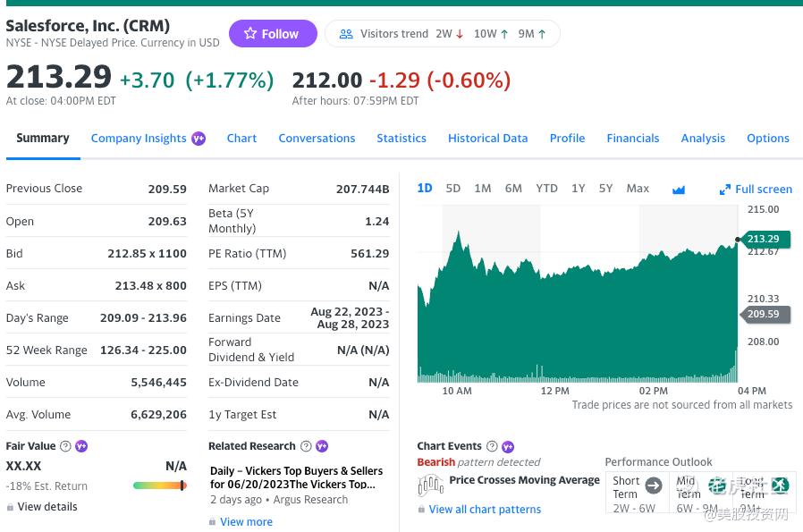803x532 pixels.
Task: Click the Fair Value gradient gauge bar
Action: [x=160, y=486]
